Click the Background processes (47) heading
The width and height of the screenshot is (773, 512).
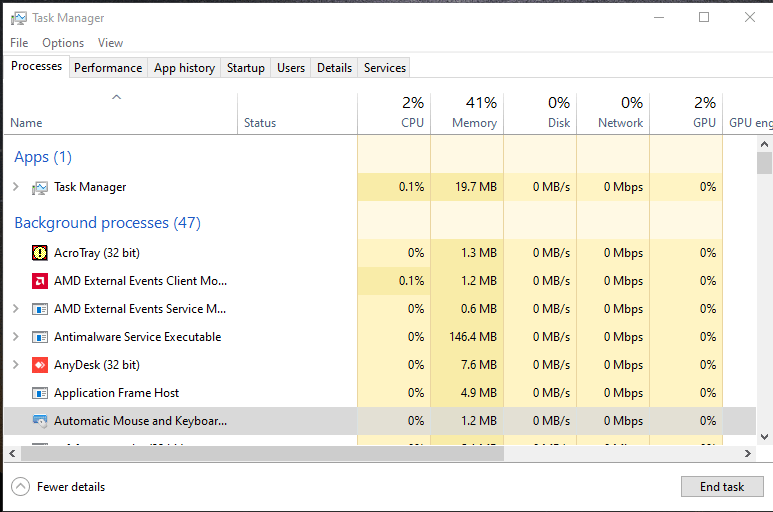pyautogui.click(x=107, y=223)
